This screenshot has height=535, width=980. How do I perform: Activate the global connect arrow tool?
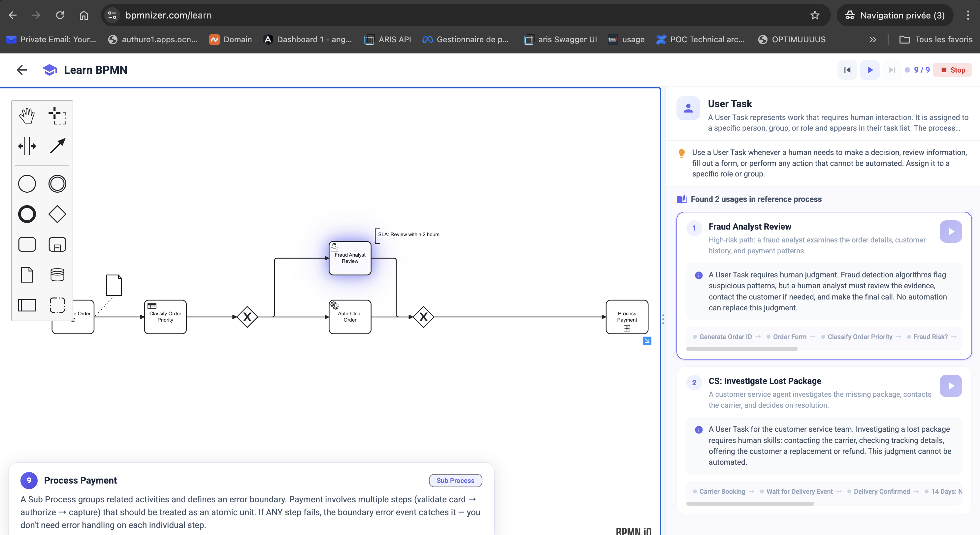coord(57,146)
